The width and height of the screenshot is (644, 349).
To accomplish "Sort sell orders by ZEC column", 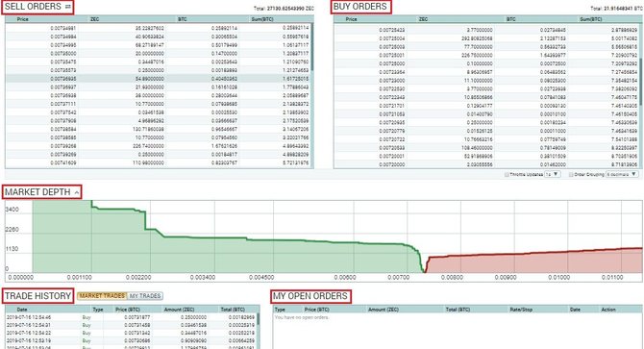I will click(x=94, y=19).
